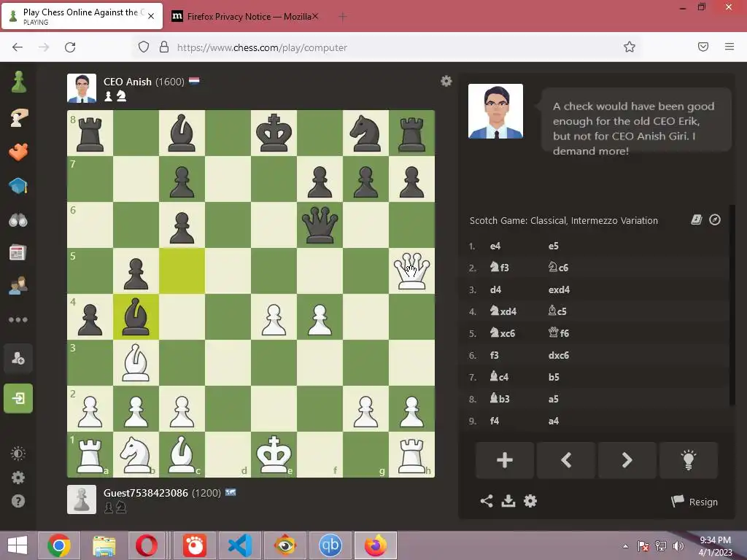Open sidebar settings gear icon
This screenshot has width=747, height=560.
click(x=18, y=478)
